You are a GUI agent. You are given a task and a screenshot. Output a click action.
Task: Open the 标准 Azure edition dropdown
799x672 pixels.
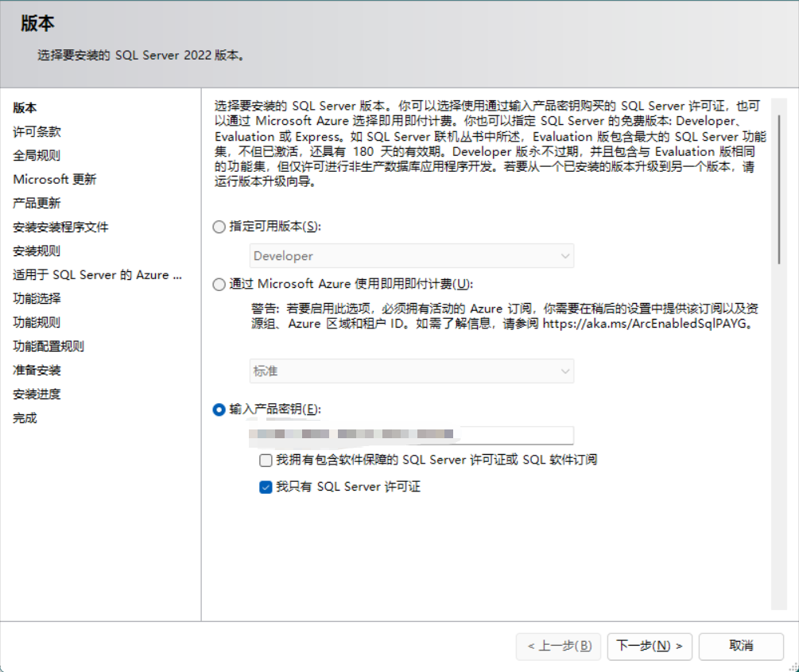(x=412, y=371)
